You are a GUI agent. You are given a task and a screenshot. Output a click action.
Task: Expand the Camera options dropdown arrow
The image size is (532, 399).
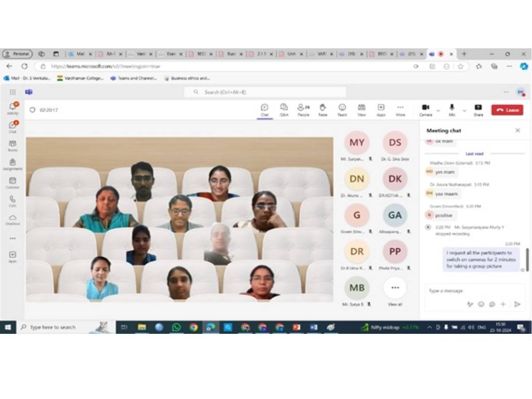point(438,110)
